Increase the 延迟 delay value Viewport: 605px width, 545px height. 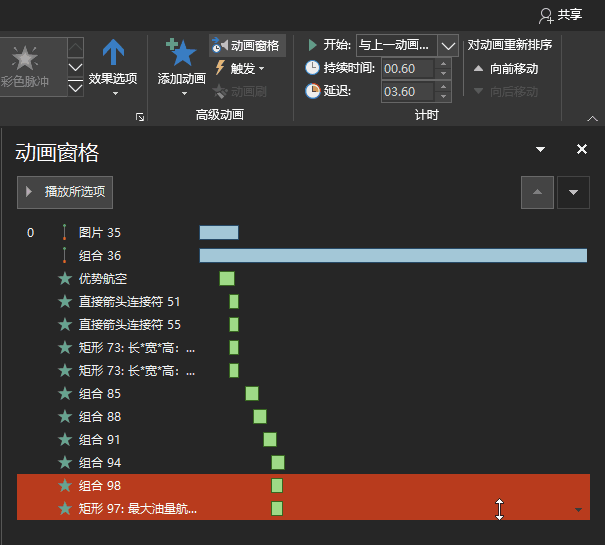pos(442,87)
